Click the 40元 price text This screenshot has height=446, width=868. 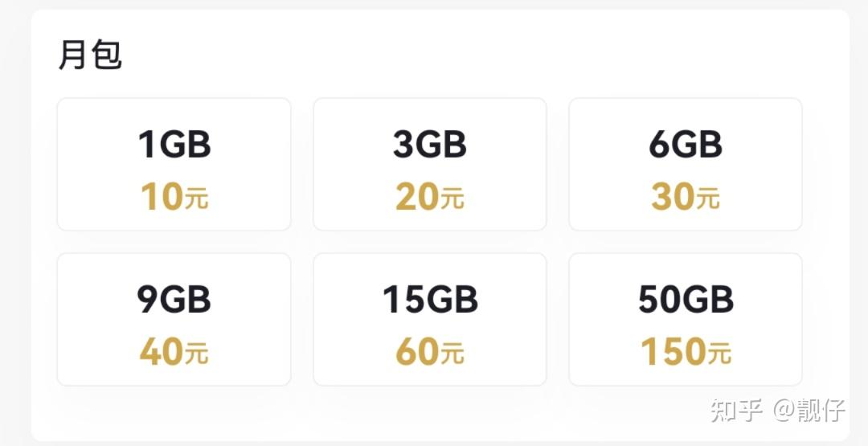click(174, 352)
